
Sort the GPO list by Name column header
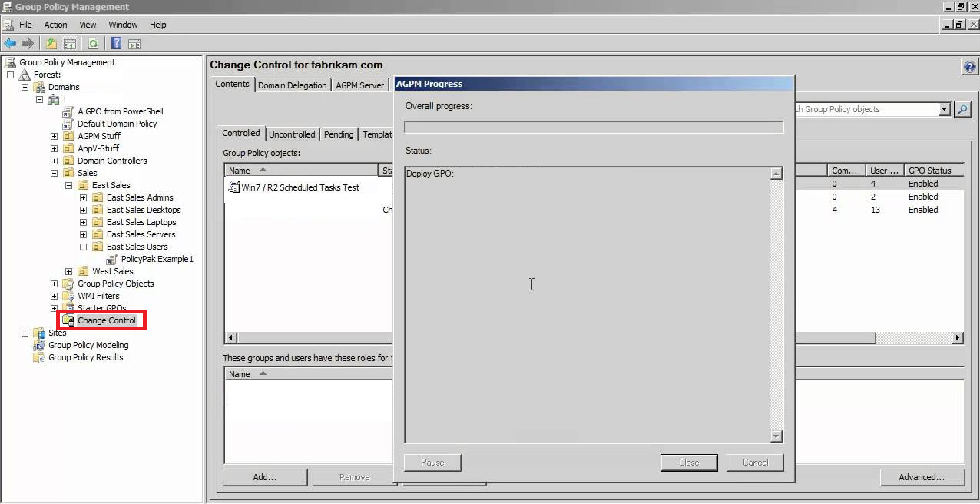pyautogui.click(x=302, y=171)
